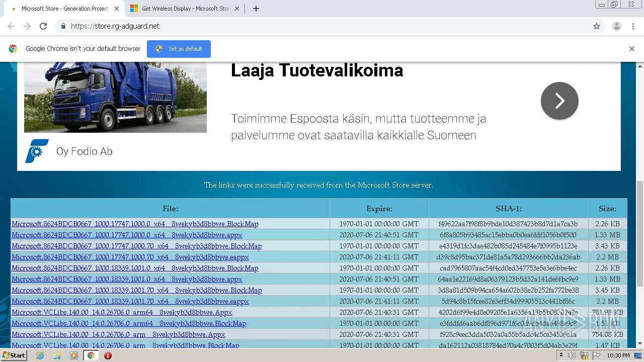Screen dimensions: 644x362
Task: Download VCLibs 14.0.26706.0_arm Appx file
Action: click(118, 334)
